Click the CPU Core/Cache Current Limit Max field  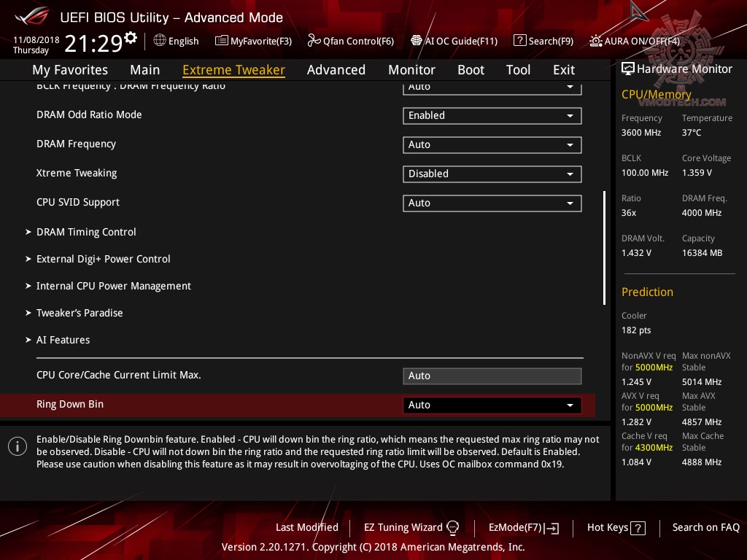coord(492,376)
